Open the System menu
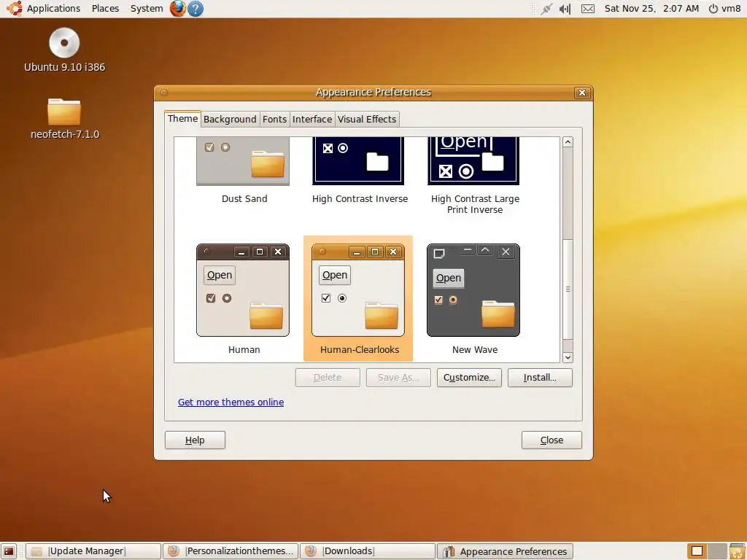 pyautogui.click(x=147, y=9)
